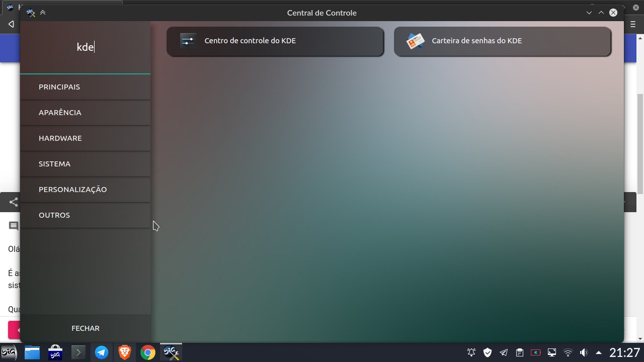Click the keep-above double chevron in titlebar
Image resolution: width=644 pixels, height=362 pixels.
(x=43, y=13)
